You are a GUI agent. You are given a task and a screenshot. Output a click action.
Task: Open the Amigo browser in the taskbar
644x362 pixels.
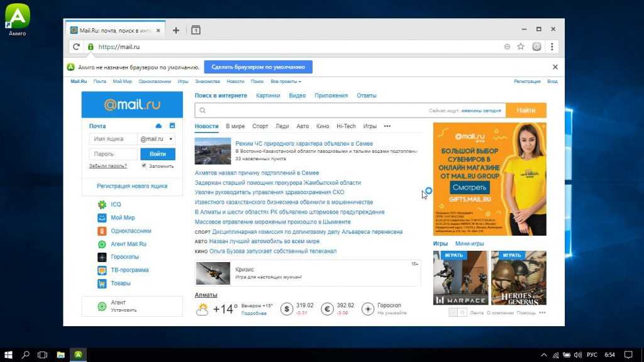coord(78,354)
